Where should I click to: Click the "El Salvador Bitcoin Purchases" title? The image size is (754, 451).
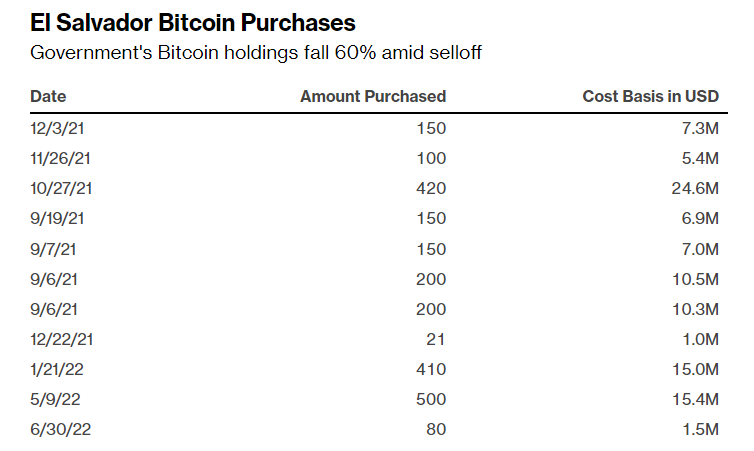[193, 22]
